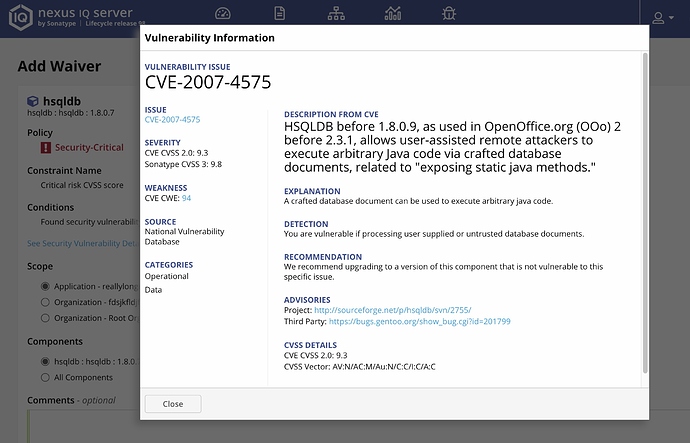Open the Success Metrics chart icon
The image size is (690, 443).
(393, 13)
